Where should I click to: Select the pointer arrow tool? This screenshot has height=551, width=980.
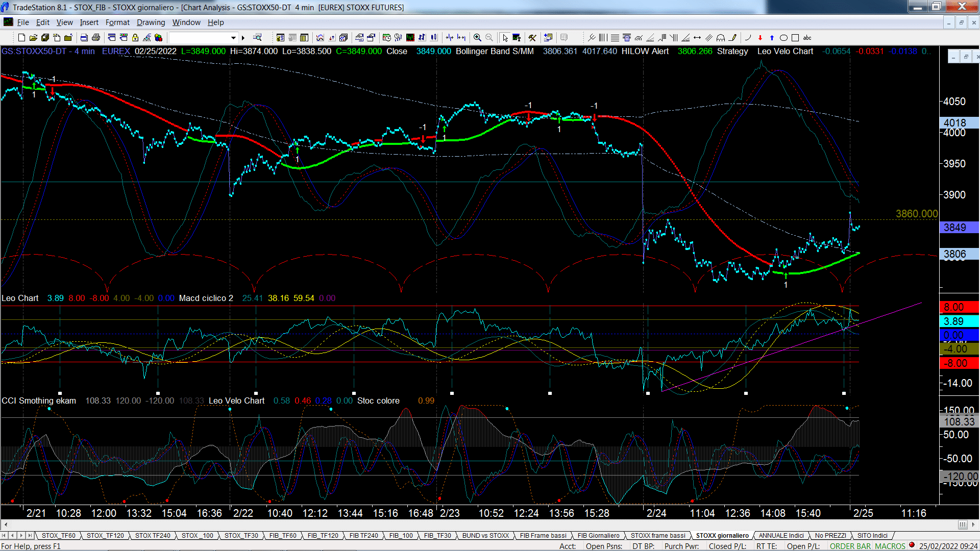(x=505, y=38)
